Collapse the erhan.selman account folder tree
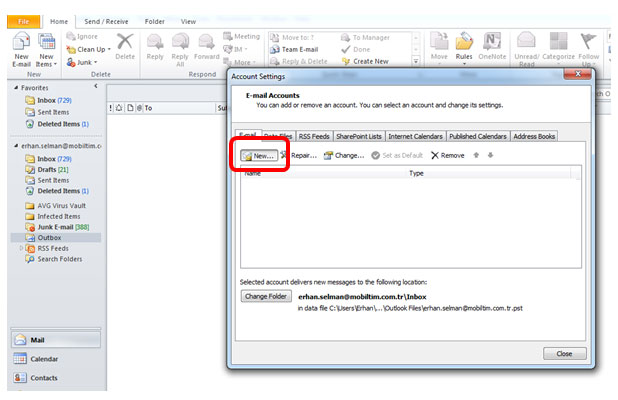Viewport: 618px width, 400px height. [16, 145]
